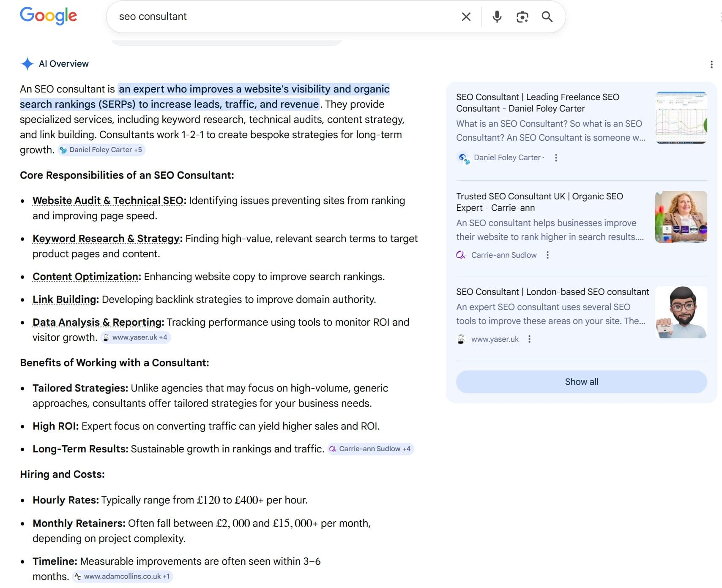Click the 'Timeline:' bullet label

pos(55,561)
